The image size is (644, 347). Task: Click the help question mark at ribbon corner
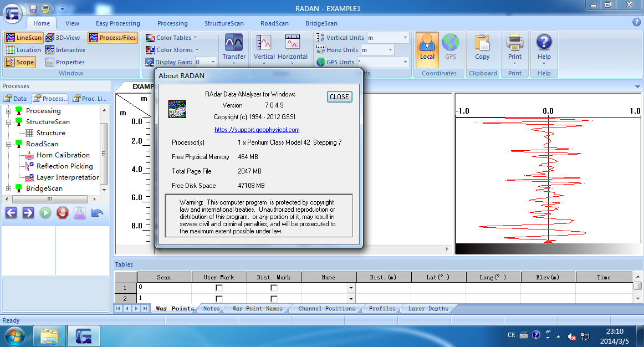(637, 23)
